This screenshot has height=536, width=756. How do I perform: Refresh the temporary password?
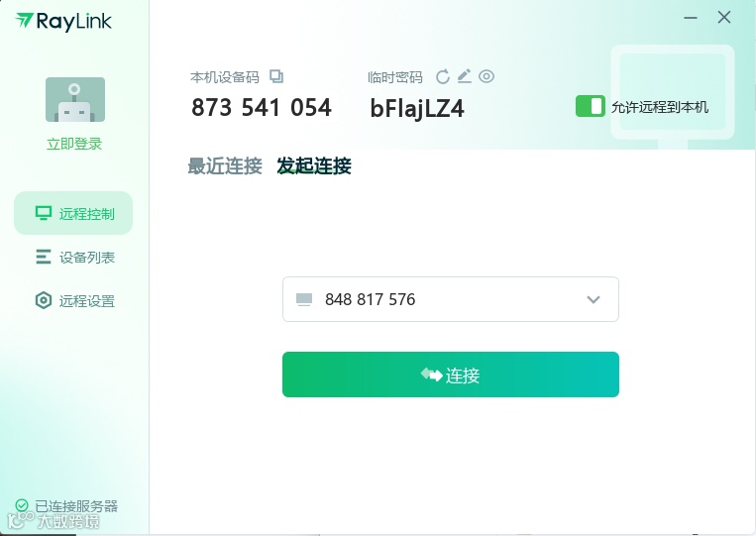tap(442, 76)
